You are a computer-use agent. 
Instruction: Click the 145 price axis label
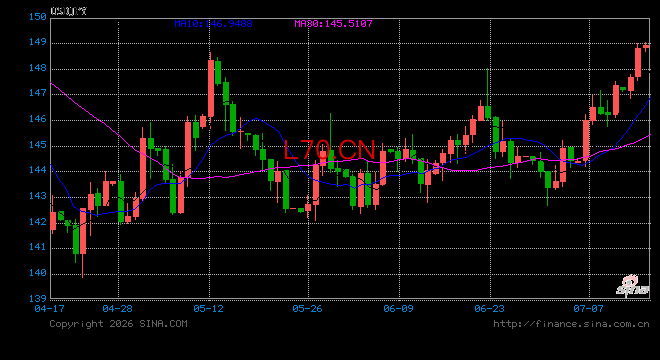37,145
